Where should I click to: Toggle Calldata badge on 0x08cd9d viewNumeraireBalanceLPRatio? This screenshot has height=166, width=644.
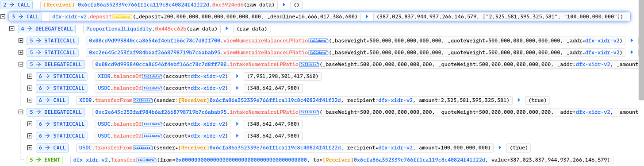tap(318, 41)
